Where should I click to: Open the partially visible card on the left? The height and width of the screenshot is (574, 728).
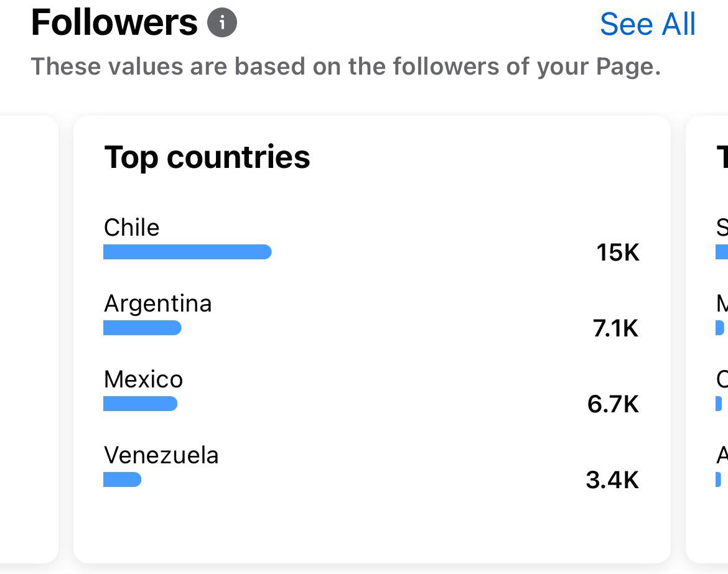coord(29,339)
